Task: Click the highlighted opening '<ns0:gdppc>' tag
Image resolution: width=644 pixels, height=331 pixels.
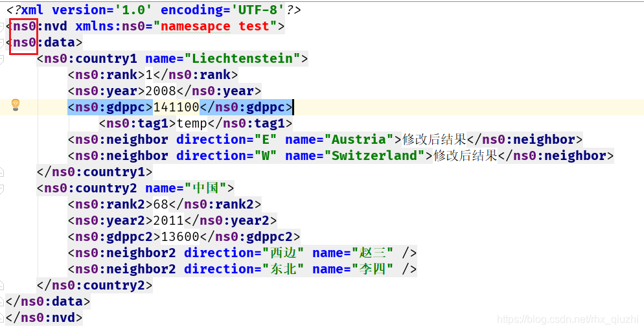Action: pyautogui.click(x=111, y=108)
